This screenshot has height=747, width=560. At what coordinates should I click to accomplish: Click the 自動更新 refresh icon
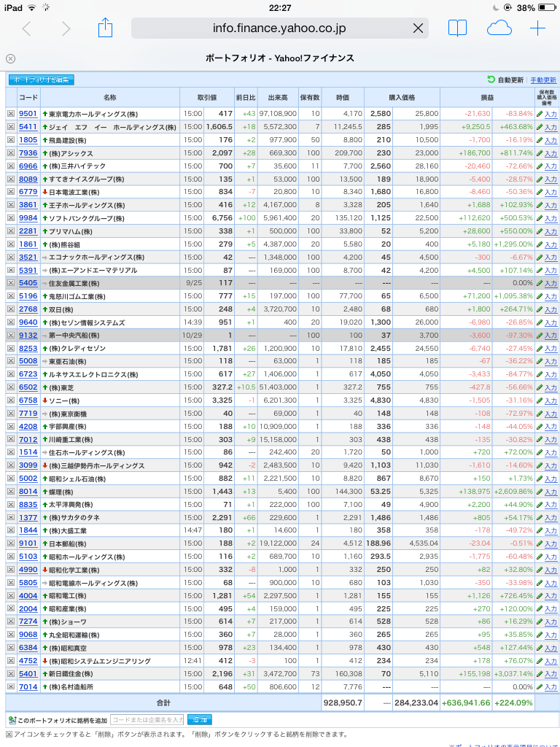click(491, 80)
